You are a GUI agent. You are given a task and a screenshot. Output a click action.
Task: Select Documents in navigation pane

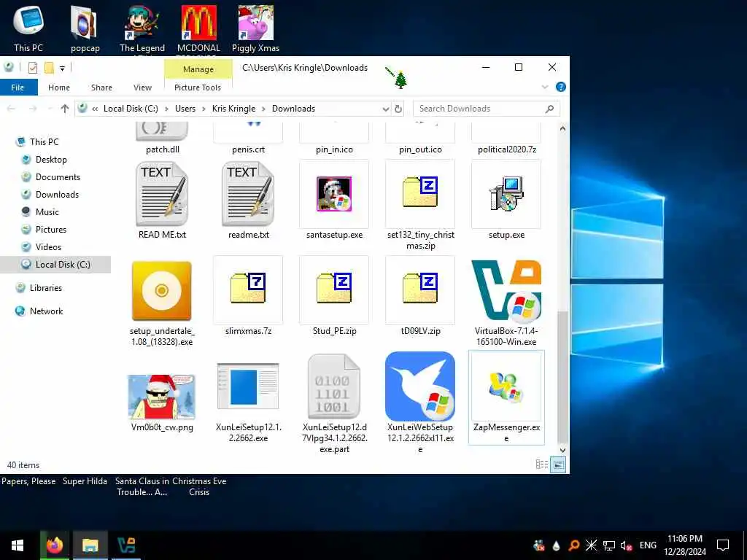pyautogui.click(x=58, y=177)
